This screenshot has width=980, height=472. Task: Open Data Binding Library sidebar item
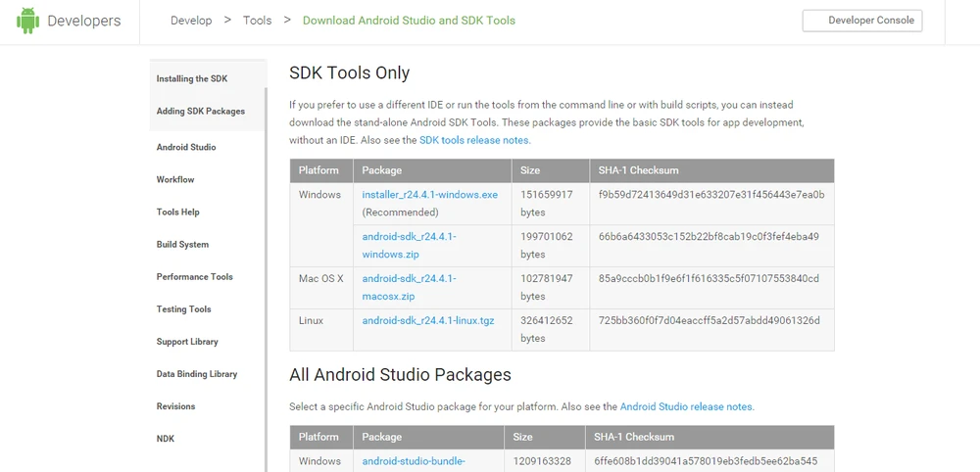pyautogui.click(x=197, y=374)
